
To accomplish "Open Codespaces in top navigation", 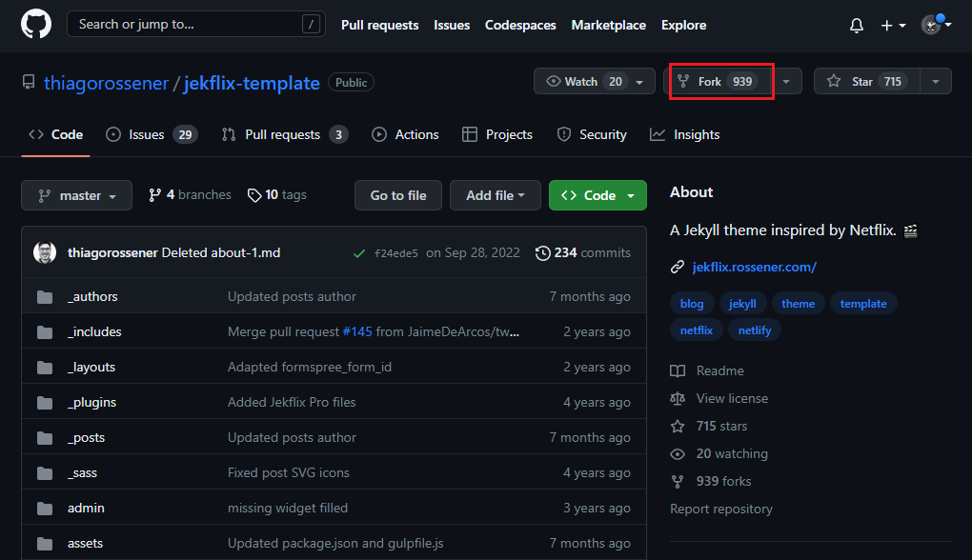I will pyautogui.click(x=520, y=26).
